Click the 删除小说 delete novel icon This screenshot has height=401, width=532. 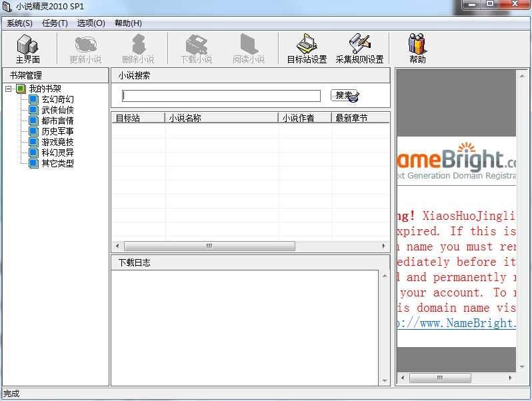137,49
